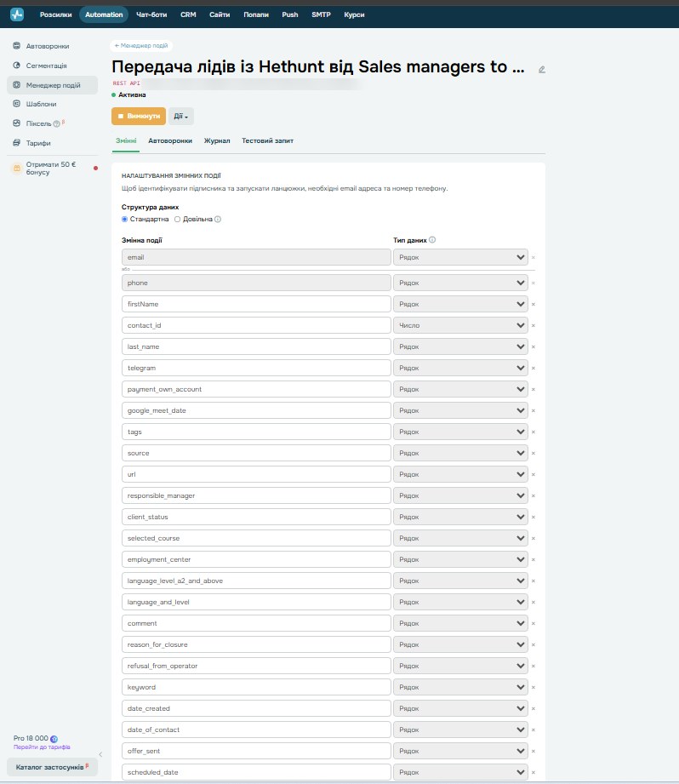The width and height of the screenshot is (679, 784).
Task: Click the language_and_level input field
Action: click(x=256, y=602)
